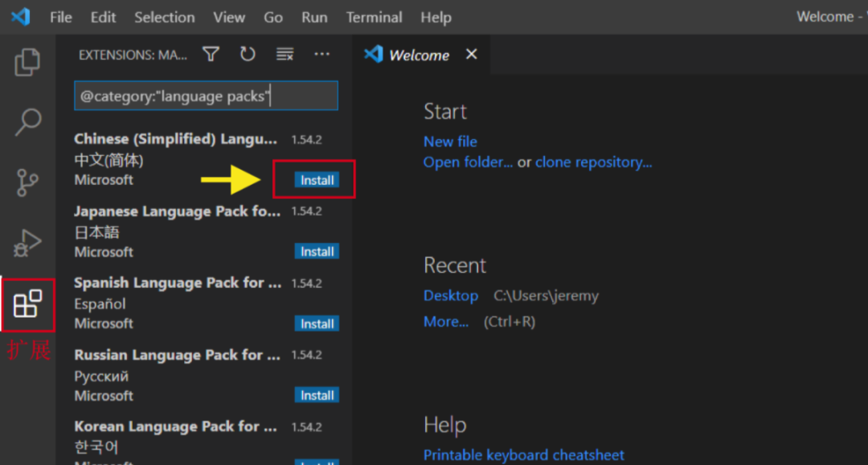This screenshot has width=868, height=465.
Task: Select the Chinese (Simplified) Language Pack title
Action: [175, 138]
